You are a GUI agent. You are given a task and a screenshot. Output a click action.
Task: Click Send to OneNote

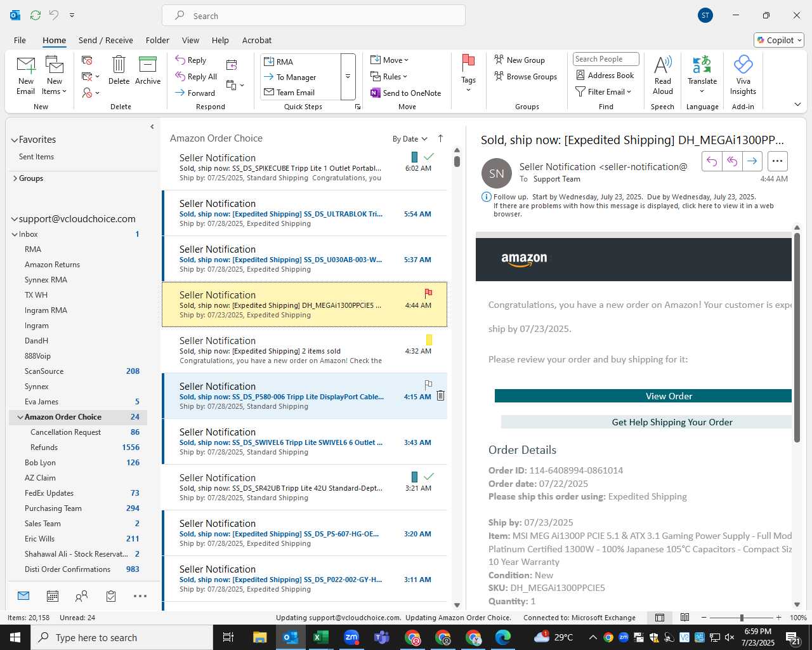tap(406, 93)
